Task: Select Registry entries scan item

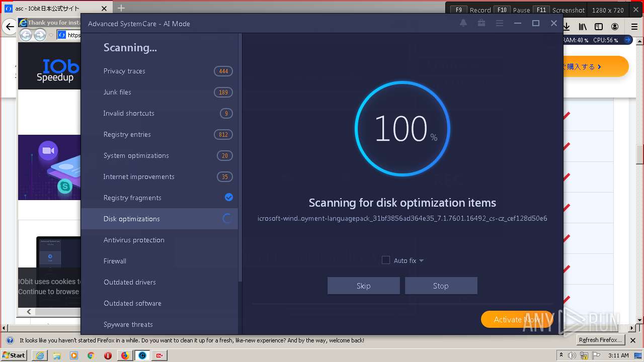Action: (x=159, y=134)
